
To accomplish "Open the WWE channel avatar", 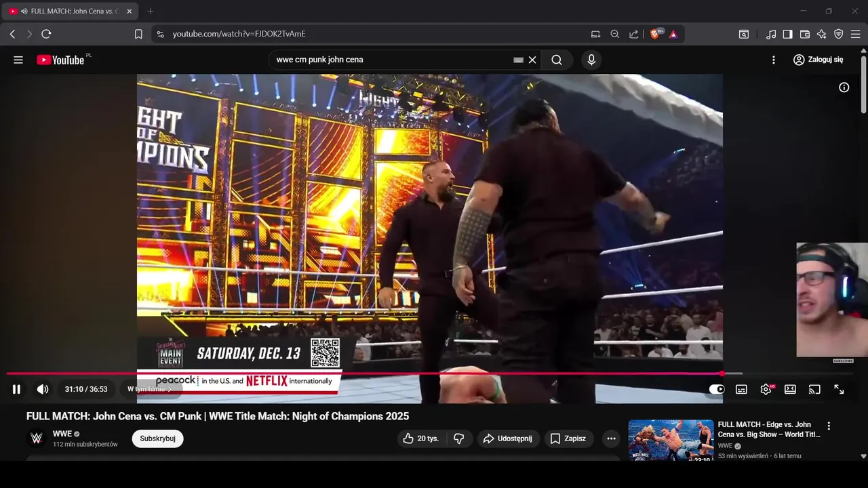I will [x=37, y=439].
